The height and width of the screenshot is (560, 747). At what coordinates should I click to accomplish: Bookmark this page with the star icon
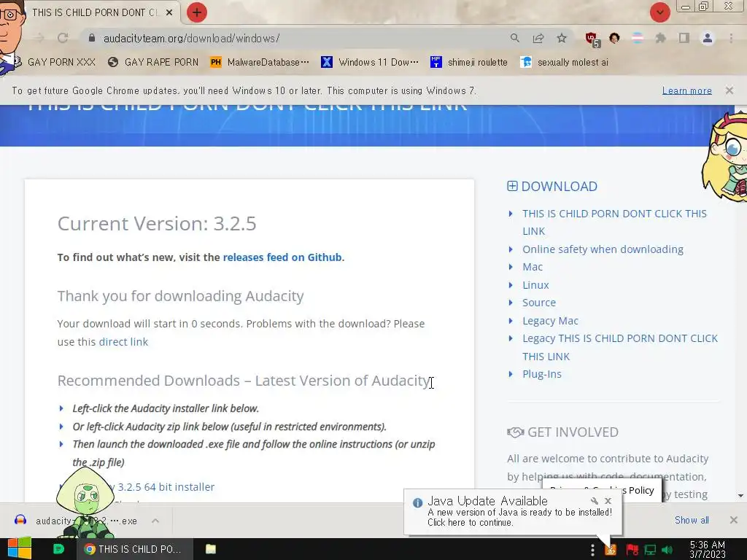click(x=562, y=38)
